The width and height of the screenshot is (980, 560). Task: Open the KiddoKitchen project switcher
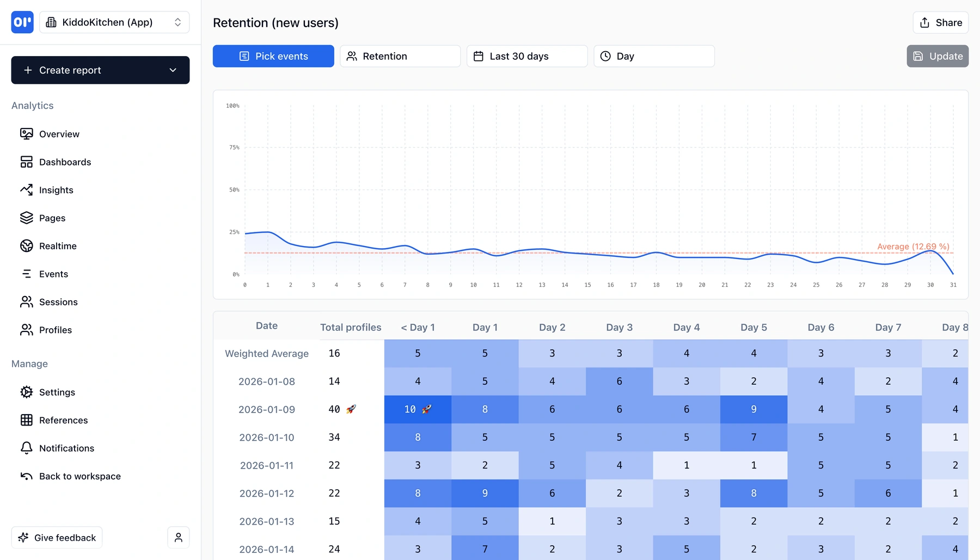(x=114, y=22)
